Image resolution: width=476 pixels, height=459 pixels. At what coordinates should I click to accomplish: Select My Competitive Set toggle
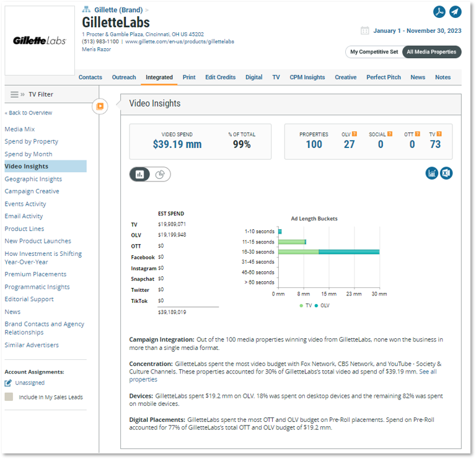[x=374, y=52]
